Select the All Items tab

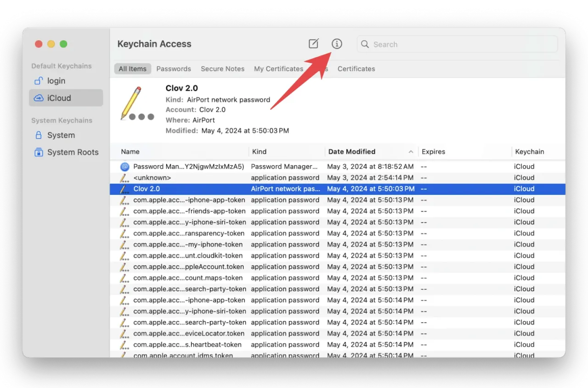pos(132,68)
